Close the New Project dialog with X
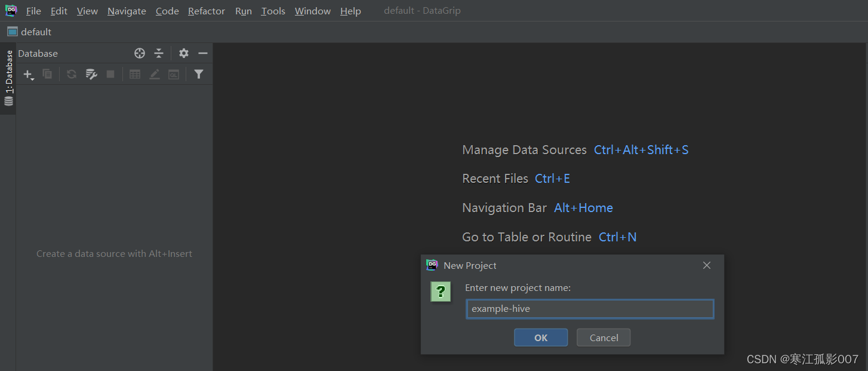Image resolution: width=868 pixels, height=371 pixels. point(707,265)
